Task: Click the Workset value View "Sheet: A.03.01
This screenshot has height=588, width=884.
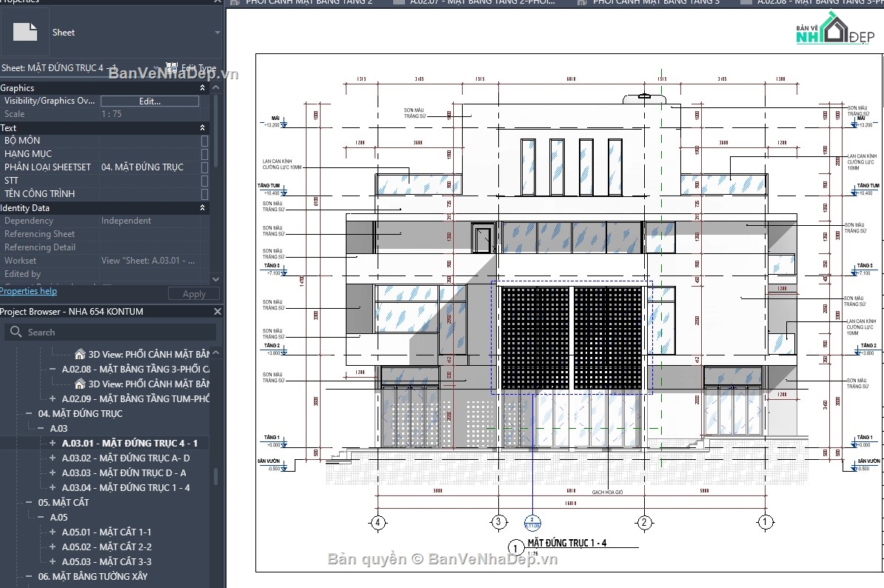Action: pos(148,261)
